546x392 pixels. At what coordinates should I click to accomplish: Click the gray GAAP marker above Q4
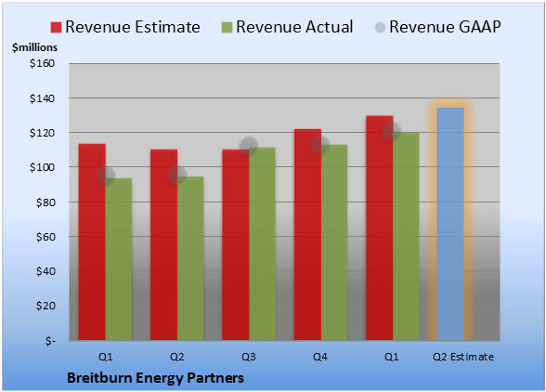[320, 145]
